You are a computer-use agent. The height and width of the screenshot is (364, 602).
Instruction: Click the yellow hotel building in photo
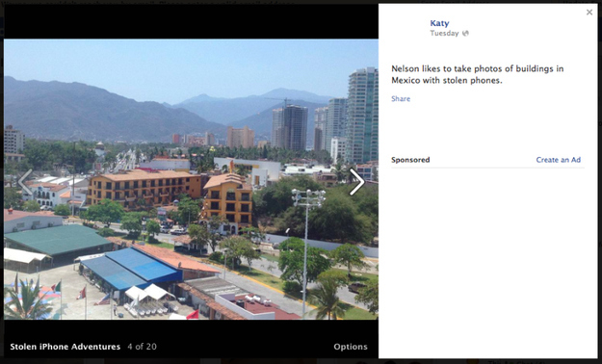(143, 188)
